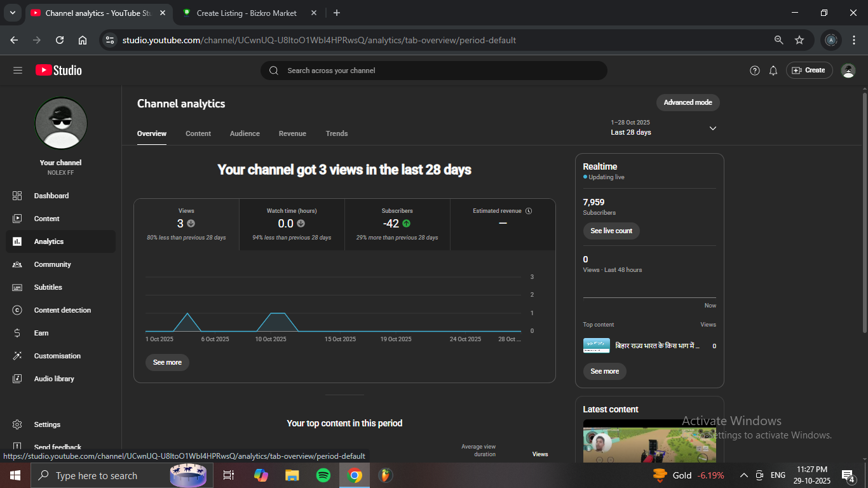Click the See live count button
The height and width of the screenshot is (488, 868).
click(611, 231)
